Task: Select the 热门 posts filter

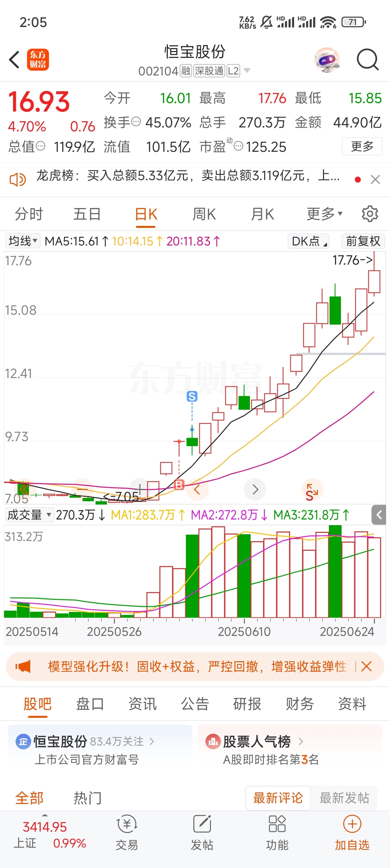Action: (x=87, y=798)
